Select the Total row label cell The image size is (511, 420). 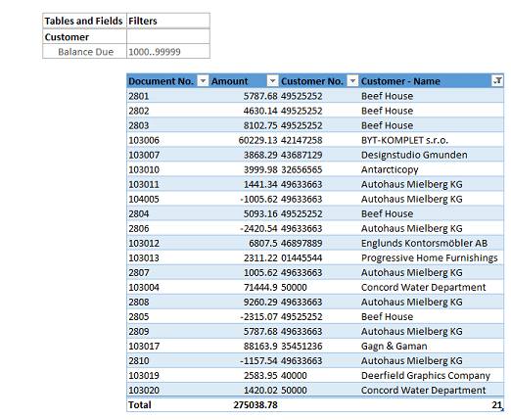click(168, 404)
